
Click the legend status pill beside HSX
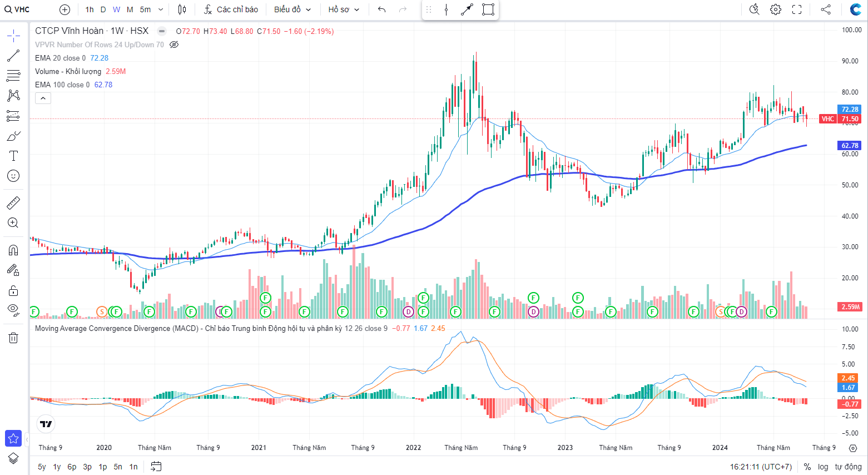pyautogui.click(x=162, y=31)
